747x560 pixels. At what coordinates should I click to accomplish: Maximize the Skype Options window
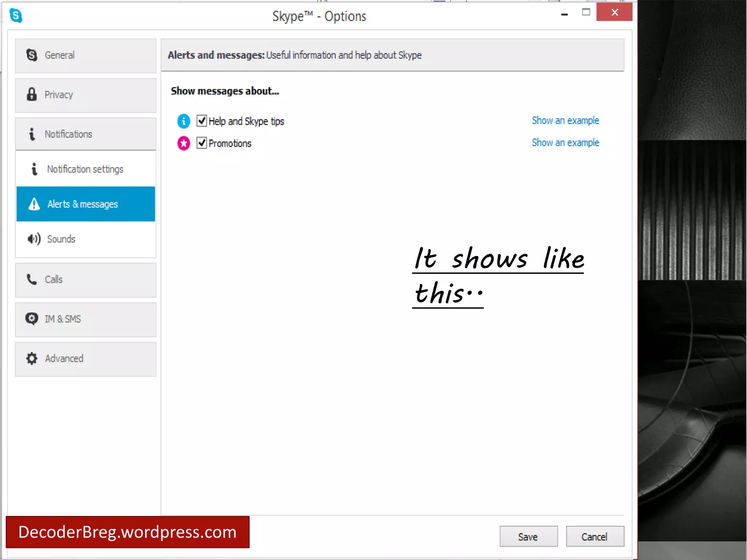[586, 12]
